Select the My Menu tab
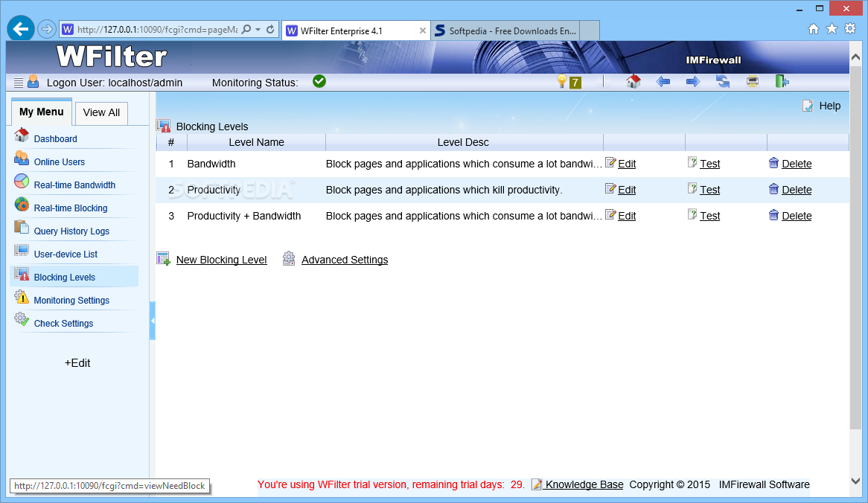Image resolution: width=868 pixels, height=503 pixels. coord(42,112)
